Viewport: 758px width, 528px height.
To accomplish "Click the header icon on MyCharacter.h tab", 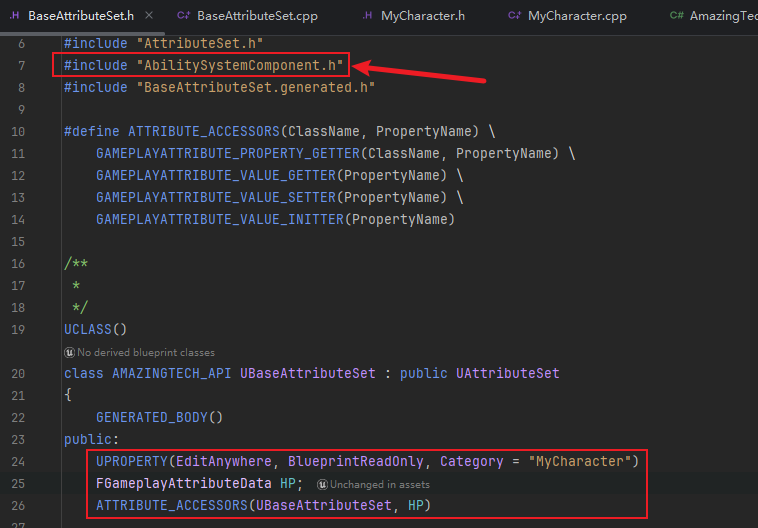I will coord(367,16).
